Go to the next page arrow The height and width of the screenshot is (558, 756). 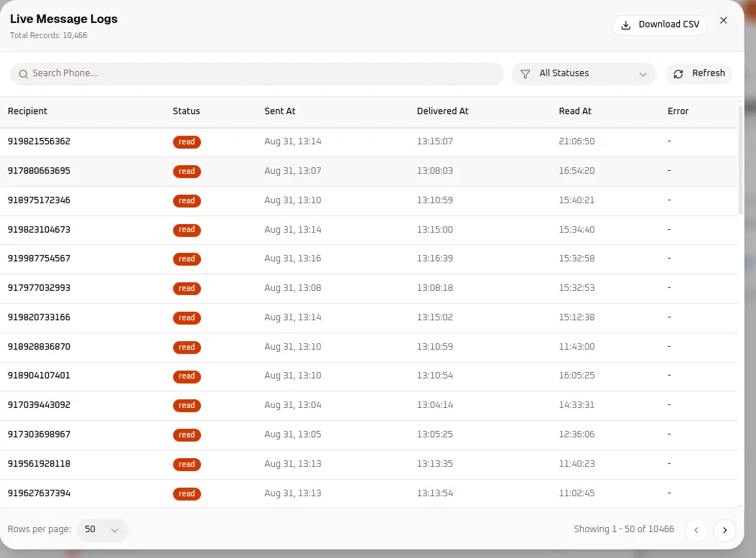click(724, 530)
